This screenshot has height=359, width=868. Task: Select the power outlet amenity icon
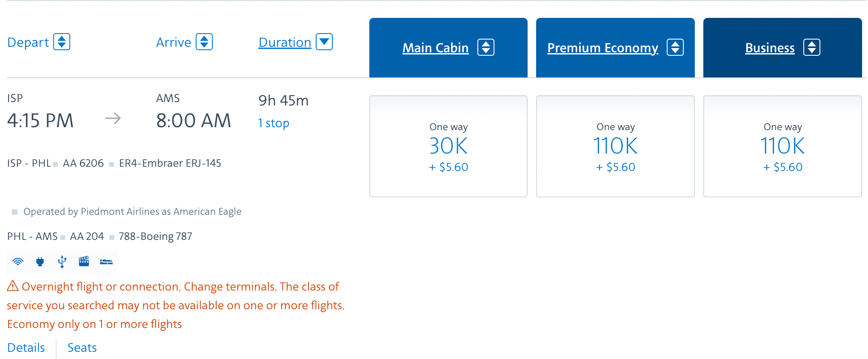click(40, 262)
